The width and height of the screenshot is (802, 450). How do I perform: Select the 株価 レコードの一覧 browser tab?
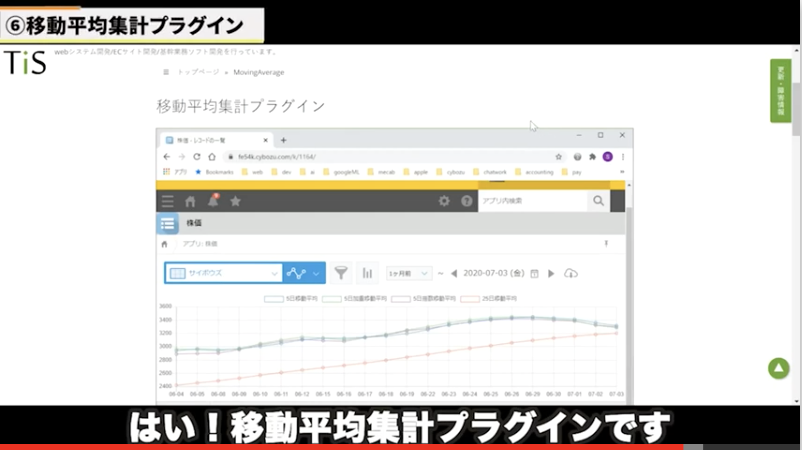pyautogui.click(x=215, y=140)
